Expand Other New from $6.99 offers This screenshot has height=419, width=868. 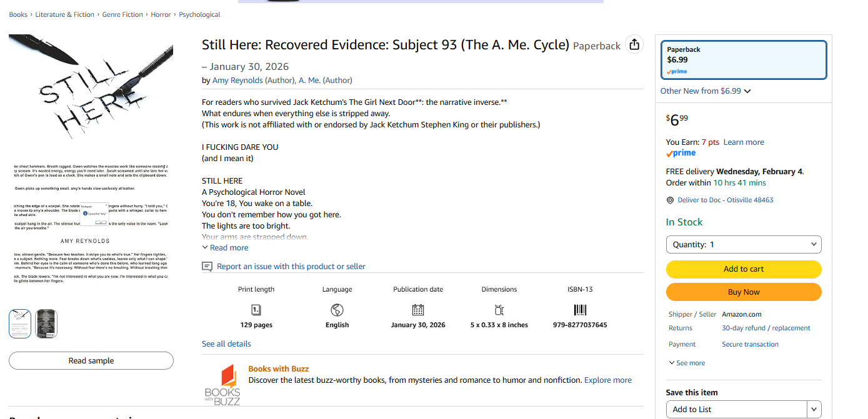click(706, 91)
